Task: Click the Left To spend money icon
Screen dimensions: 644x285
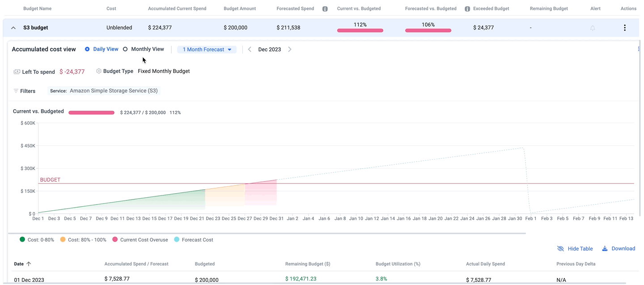Action: tap(17, 72)
